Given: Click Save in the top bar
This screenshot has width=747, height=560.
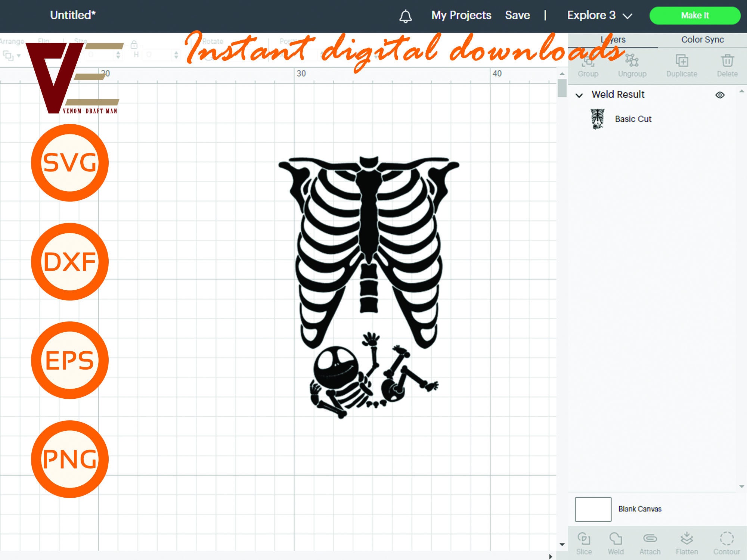Looking at the screenshot, I should tap(518, 15).
